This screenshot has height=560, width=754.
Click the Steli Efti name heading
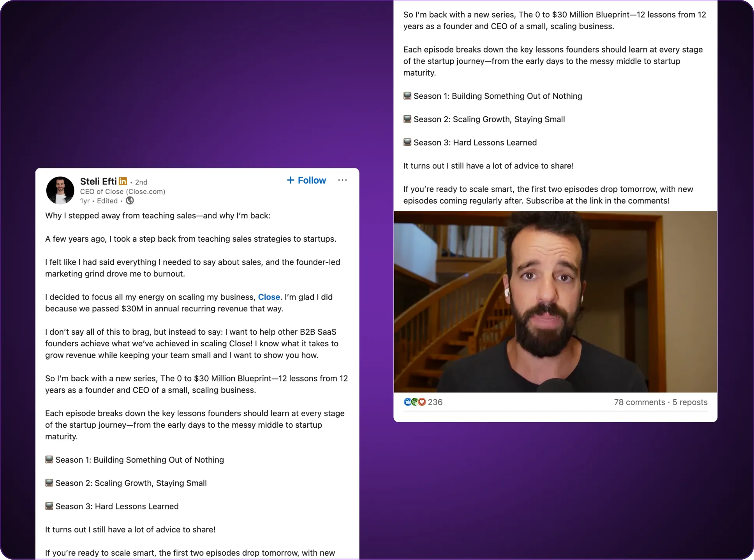98,181
